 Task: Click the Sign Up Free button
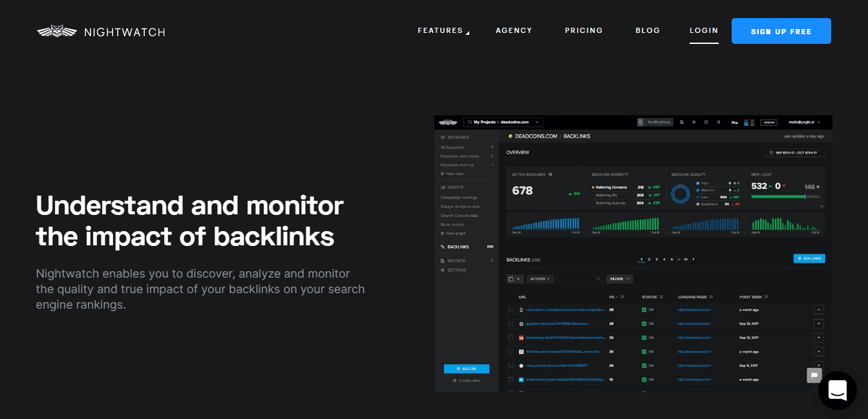(x=781, y=31)
